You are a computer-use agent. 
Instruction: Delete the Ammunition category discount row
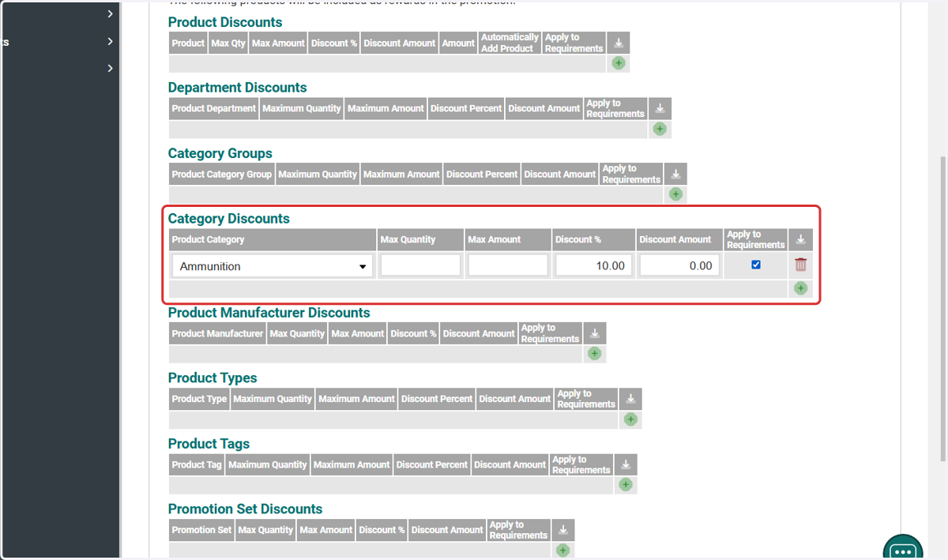click(800, 265)
